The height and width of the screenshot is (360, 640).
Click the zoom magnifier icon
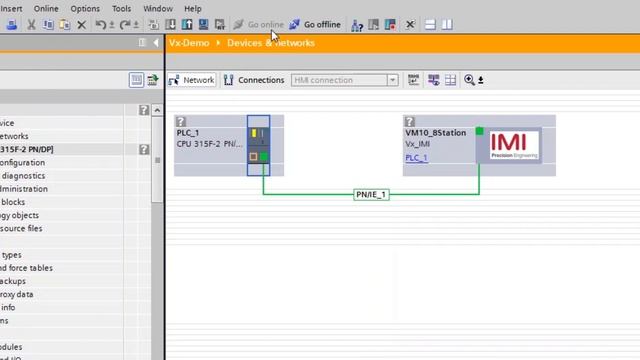[x=469, y=80]
